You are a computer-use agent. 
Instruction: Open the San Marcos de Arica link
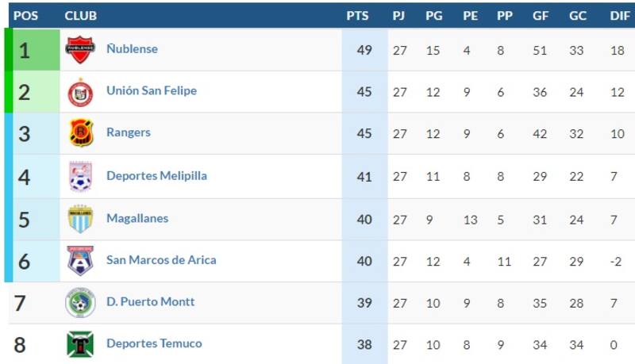[161, 260]
